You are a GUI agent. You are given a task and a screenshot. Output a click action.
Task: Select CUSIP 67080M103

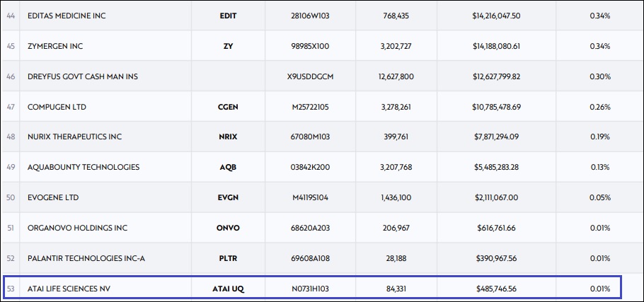pyautogui.click(x=310, y=137)
